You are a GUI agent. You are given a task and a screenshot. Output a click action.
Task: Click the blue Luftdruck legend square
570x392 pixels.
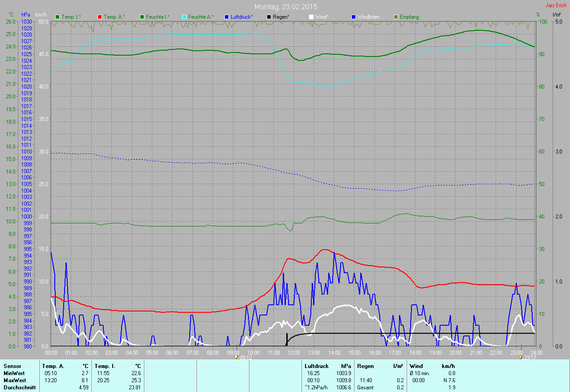coord(227,17)
